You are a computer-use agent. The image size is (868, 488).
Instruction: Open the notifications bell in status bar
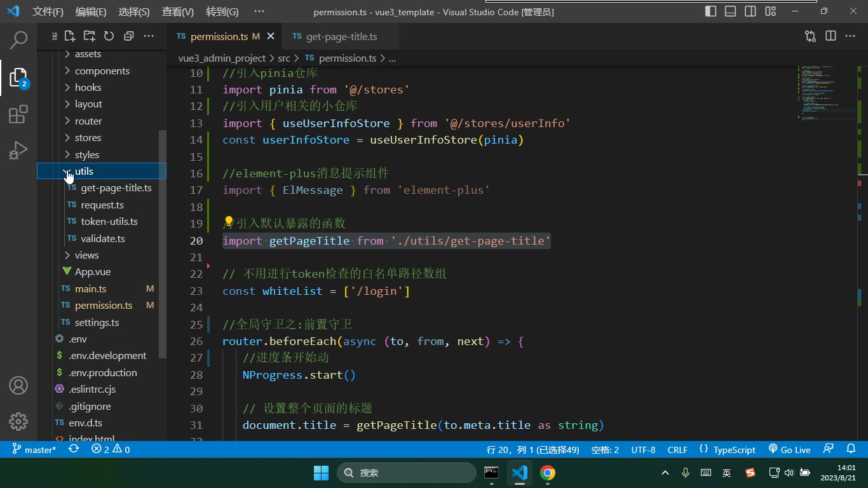point(851,449)
